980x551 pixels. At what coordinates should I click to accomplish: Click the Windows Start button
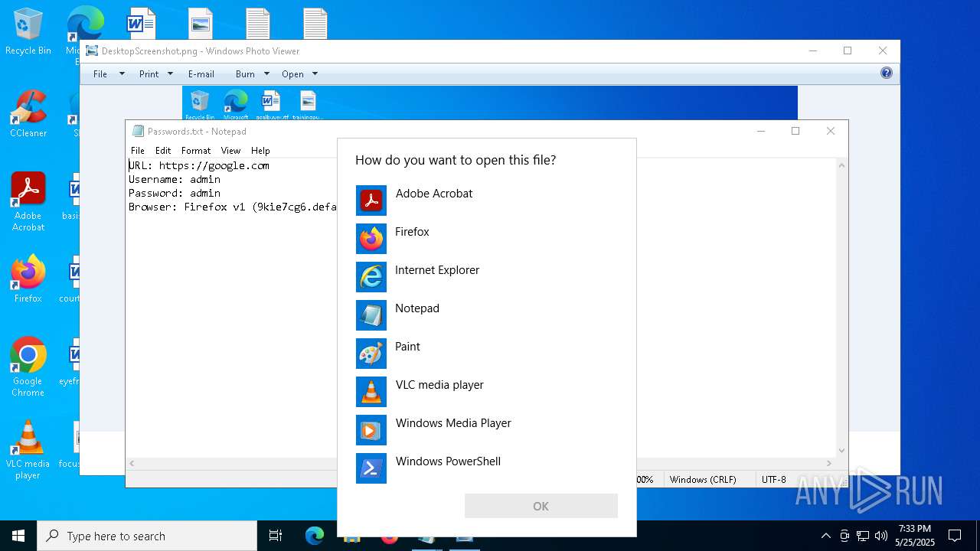pyautogui.click(x=18, y=536)
